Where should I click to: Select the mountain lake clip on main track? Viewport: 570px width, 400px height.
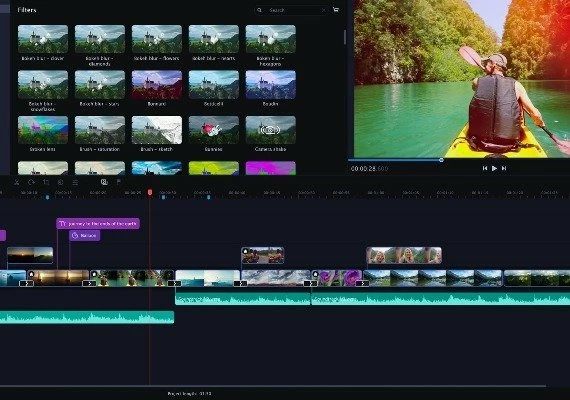pos(433,278)
